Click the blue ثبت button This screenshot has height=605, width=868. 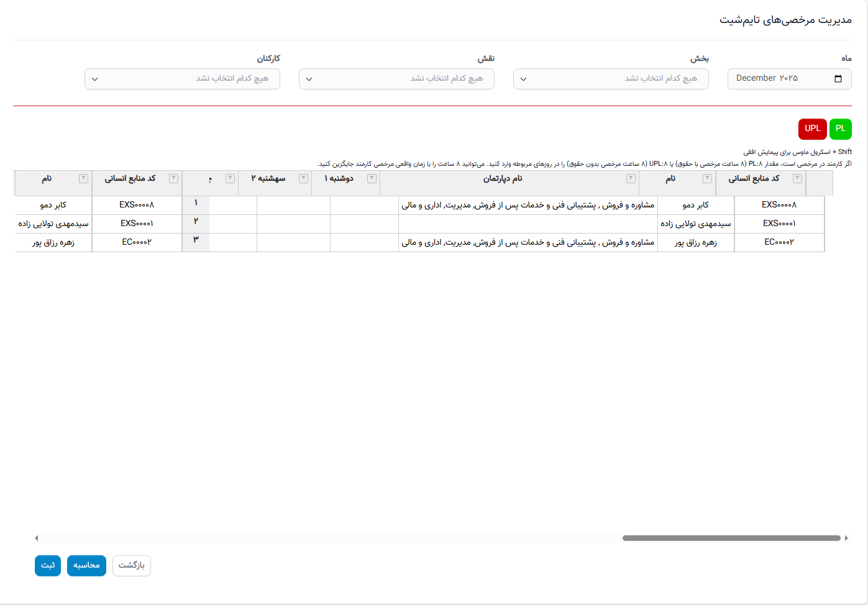point(48,565)
